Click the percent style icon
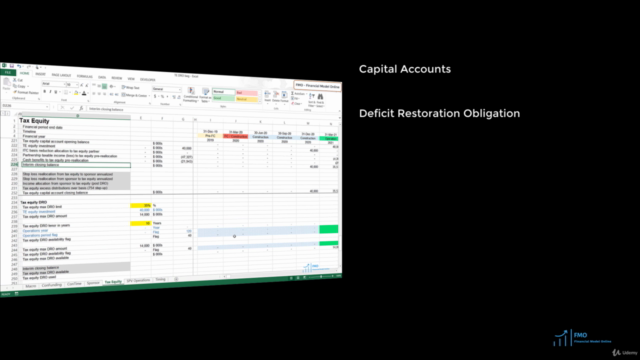Image resolution: width=640 pixels, height=360 pixels. click(162, 97)
